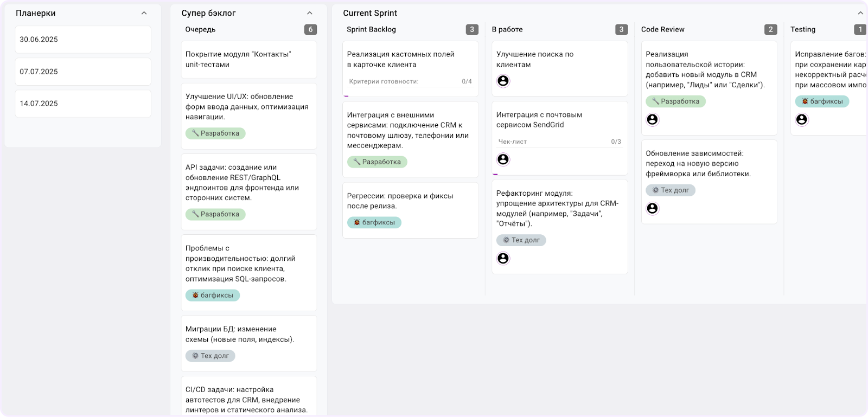This screenshot has width=868, height=417.
Task: Click "багфиксы" tag on Регрессии card
Action: click(x=374, y=222)
